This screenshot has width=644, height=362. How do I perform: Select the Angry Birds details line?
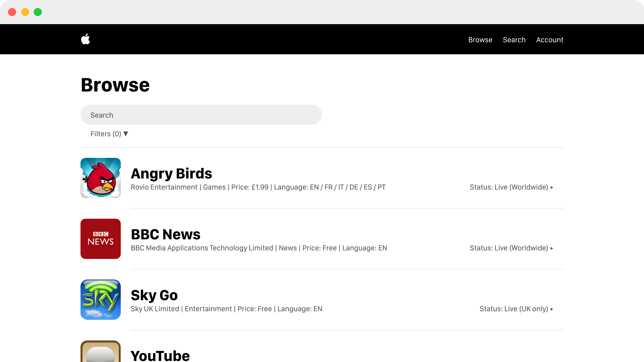(258, 187)
